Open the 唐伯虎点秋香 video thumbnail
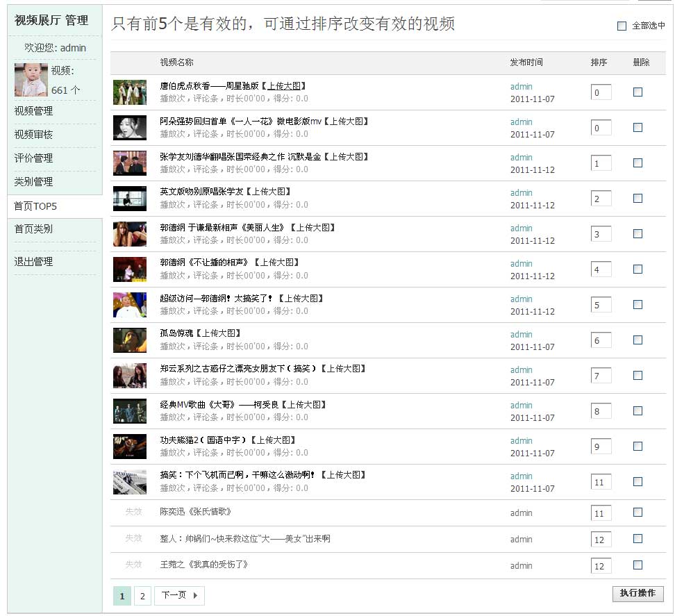 [x=130, y=92]
